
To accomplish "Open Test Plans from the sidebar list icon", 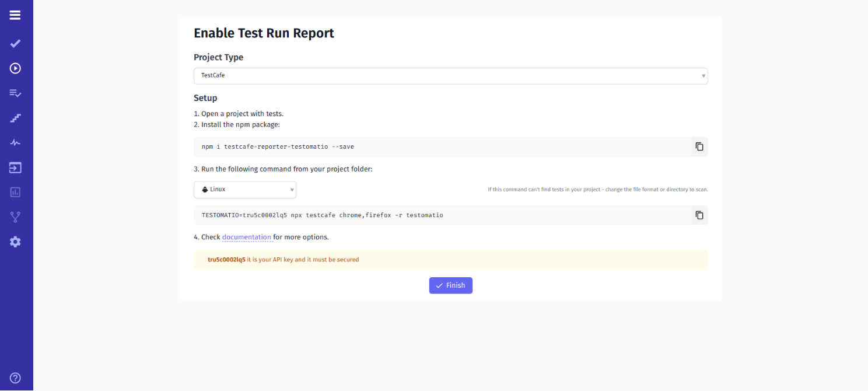I will click(x=15, y=93).
